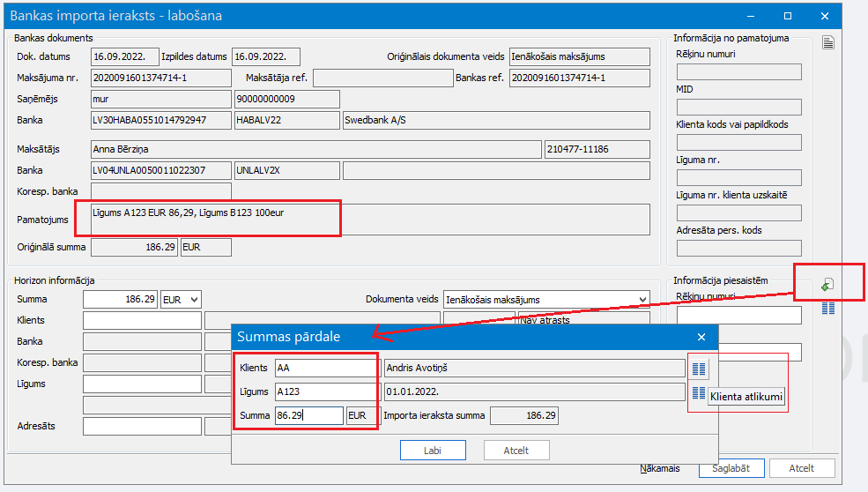Click the Līgums field containing A123
The width and height of the screenshot is (868, 492).
pos(325,391)
